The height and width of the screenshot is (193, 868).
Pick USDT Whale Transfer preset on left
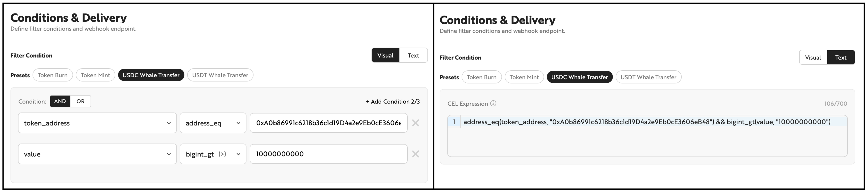pyautogui.click(x=220, y=75)
